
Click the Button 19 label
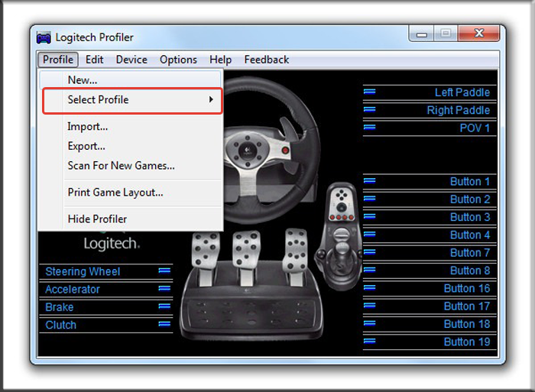pos(467,342)
